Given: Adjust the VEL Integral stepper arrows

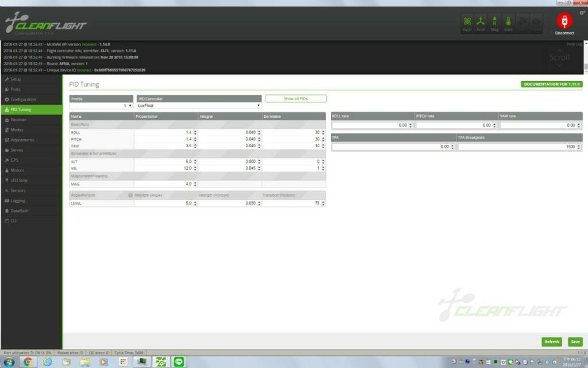Looking at the screenshot, I should [x=259, y=168].
